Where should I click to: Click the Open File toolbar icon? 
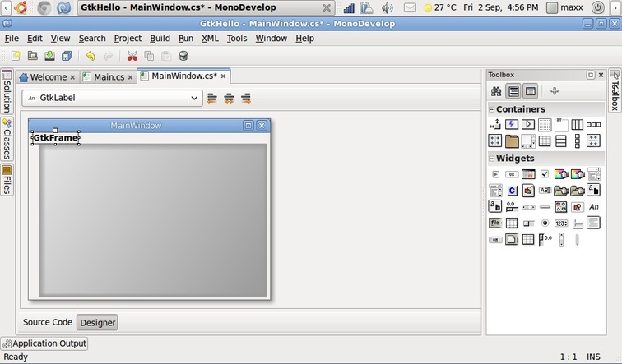[33, 56]
